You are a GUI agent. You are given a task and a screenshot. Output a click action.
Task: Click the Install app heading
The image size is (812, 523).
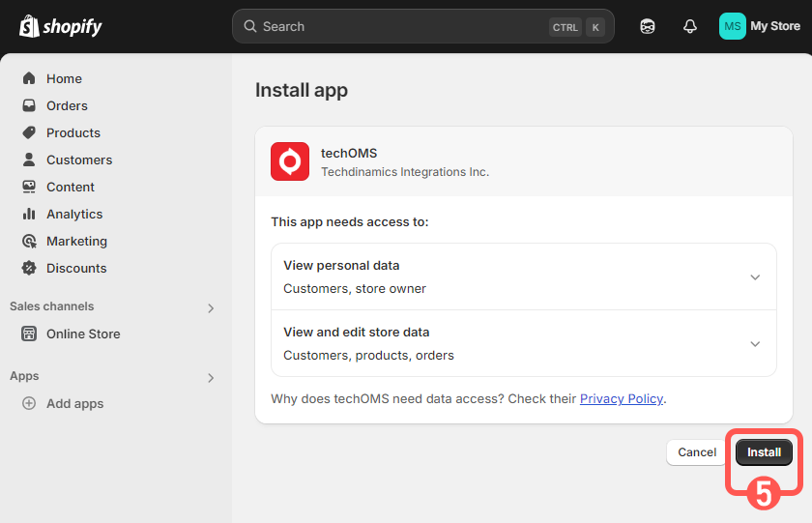(302, 90)
